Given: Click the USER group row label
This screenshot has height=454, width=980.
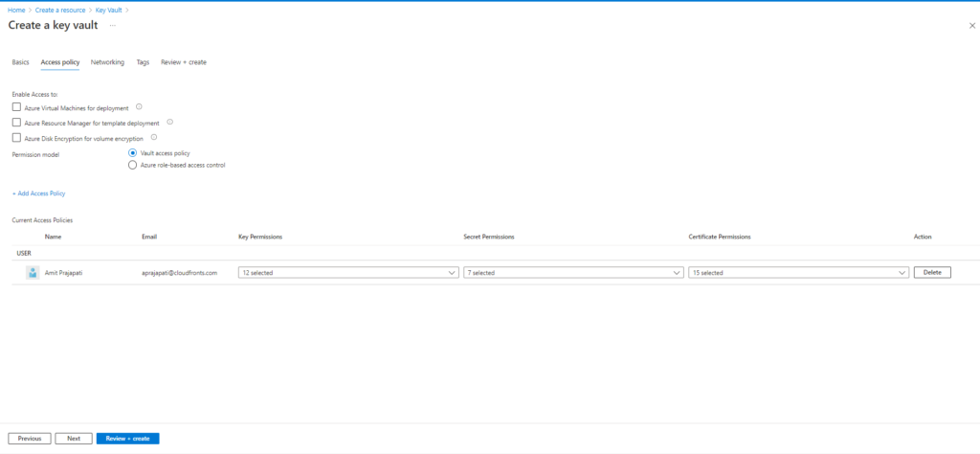Looking at the screenshot, I should point(24,253).
